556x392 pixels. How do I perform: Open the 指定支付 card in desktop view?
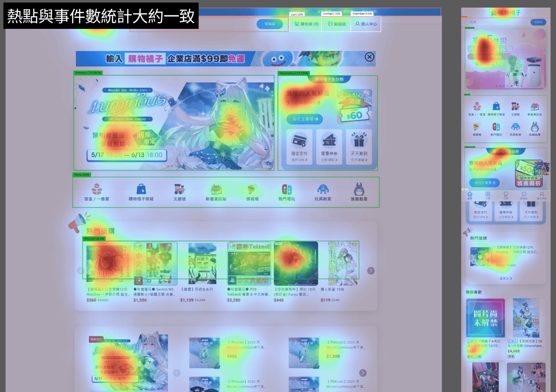299,147
